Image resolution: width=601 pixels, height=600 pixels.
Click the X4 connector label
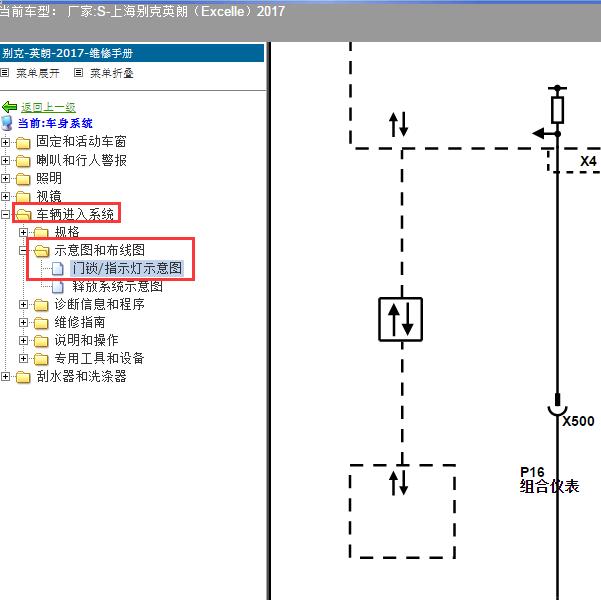(588, 161)
